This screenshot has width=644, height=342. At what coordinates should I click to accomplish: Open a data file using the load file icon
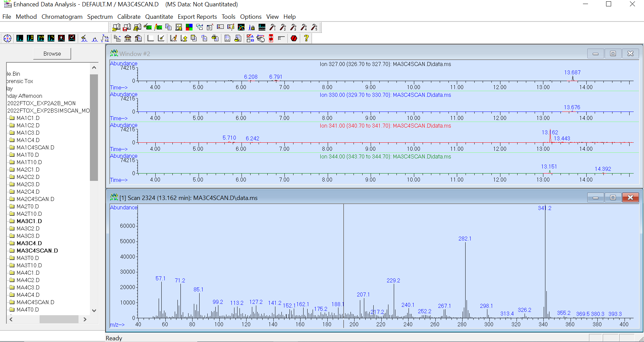click(116, 27)
